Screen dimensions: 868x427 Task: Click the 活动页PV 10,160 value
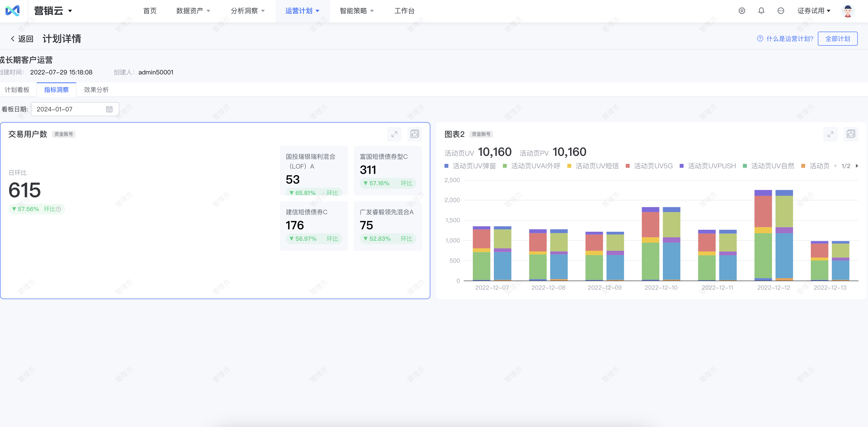[x=569, y=152]
